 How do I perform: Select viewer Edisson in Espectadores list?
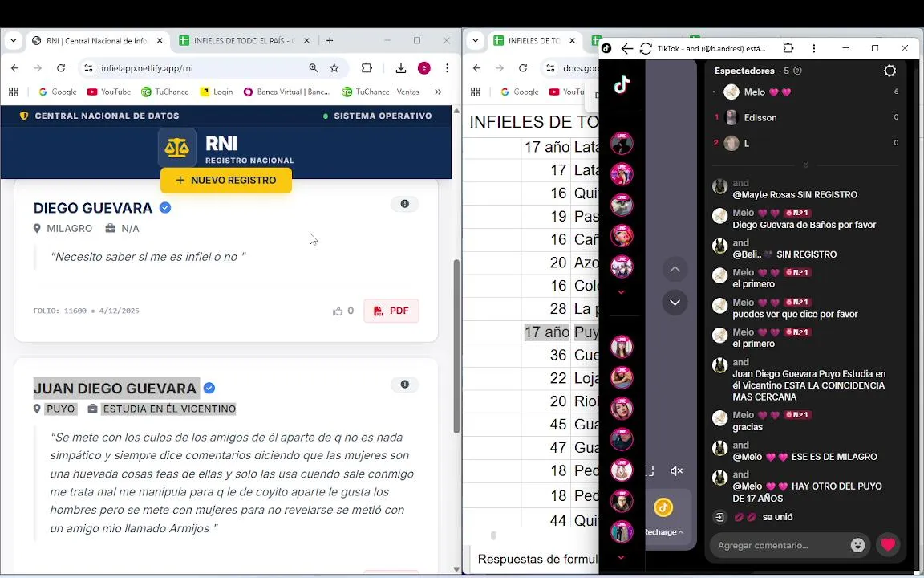tap(805, 117)
